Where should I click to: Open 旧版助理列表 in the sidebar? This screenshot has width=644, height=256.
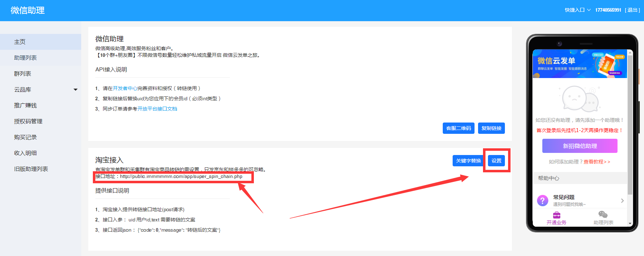coord(41,169)
